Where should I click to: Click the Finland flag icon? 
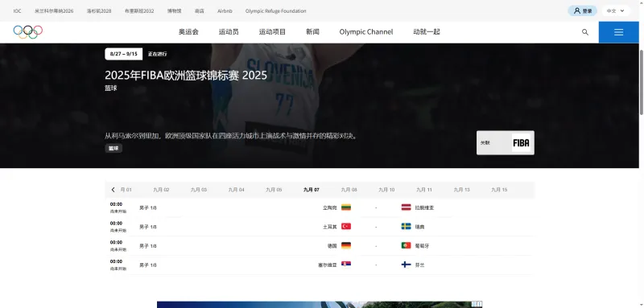406,265
